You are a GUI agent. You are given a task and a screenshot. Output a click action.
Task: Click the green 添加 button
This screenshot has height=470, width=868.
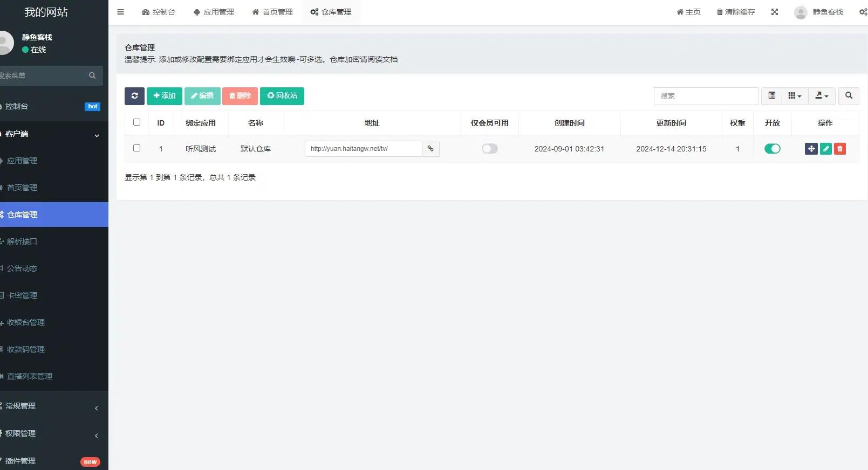[x=165, y=96]
